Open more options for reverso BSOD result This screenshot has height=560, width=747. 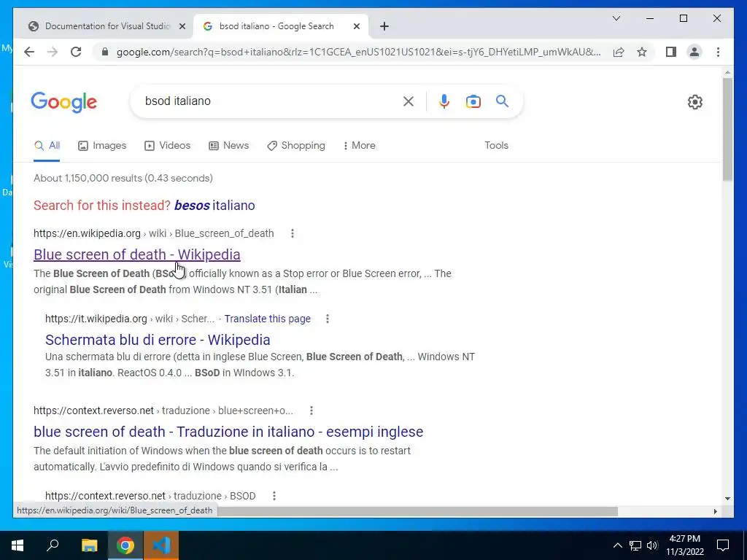(x=274, y=496)
